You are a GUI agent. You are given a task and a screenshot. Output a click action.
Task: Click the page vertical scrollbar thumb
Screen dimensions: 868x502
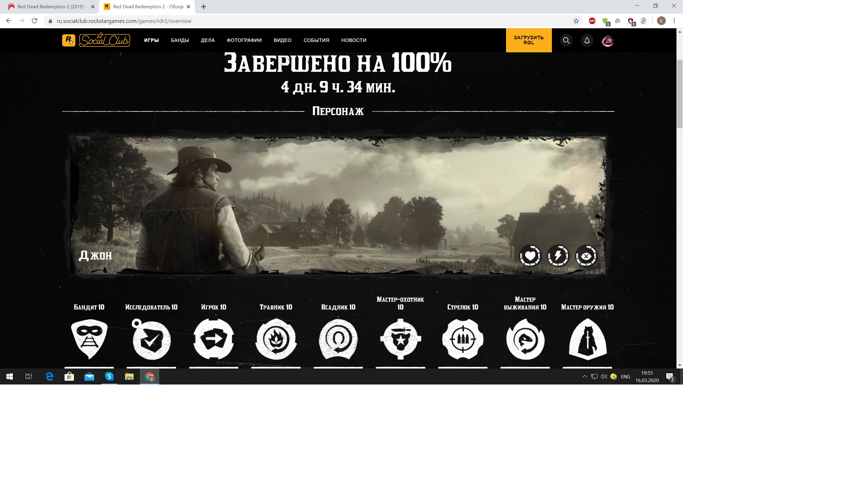coord(680,93)
